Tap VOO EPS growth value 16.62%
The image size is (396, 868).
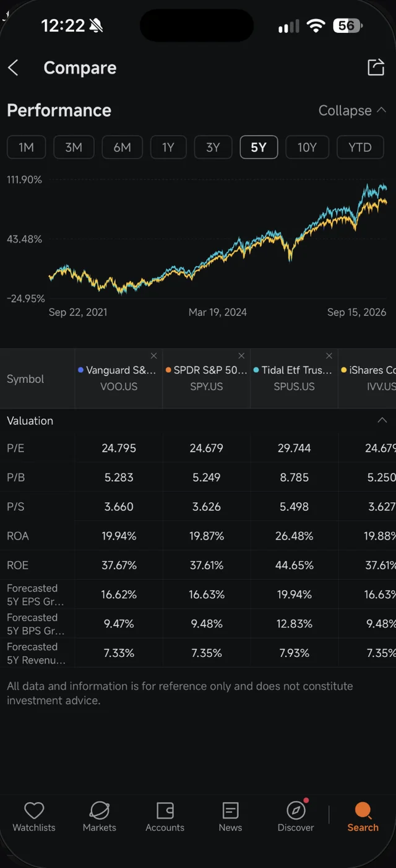119,595
